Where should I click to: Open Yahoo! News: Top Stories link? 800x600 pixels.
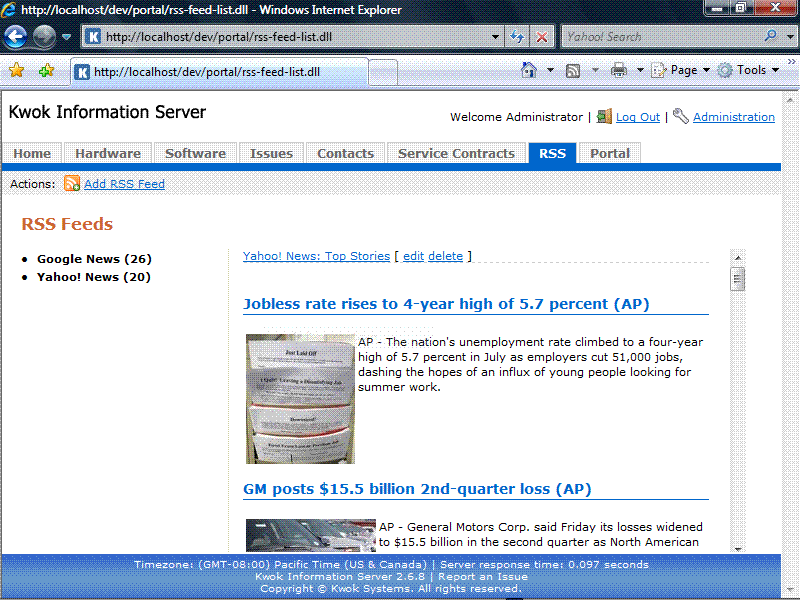(316, 256)
